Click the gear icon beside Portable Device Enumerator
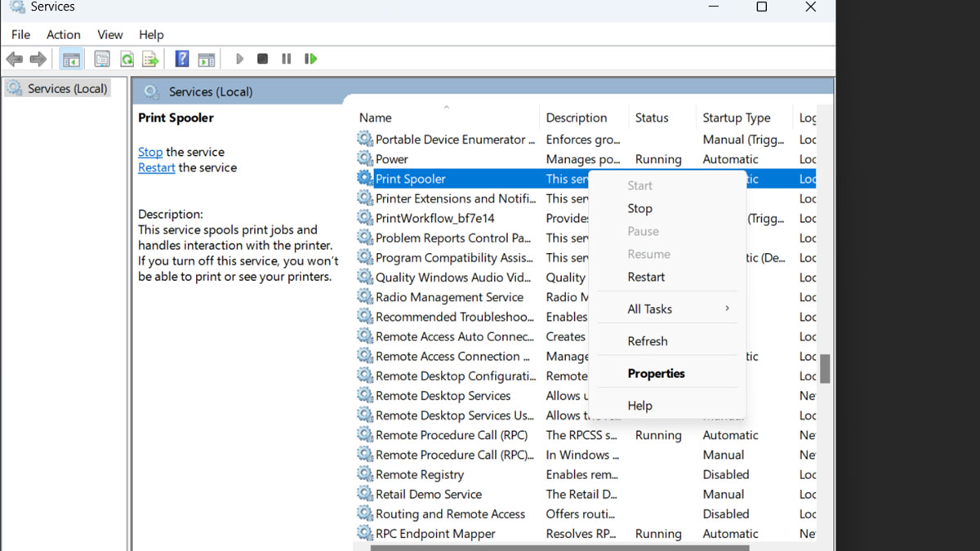 coord(365,139)
